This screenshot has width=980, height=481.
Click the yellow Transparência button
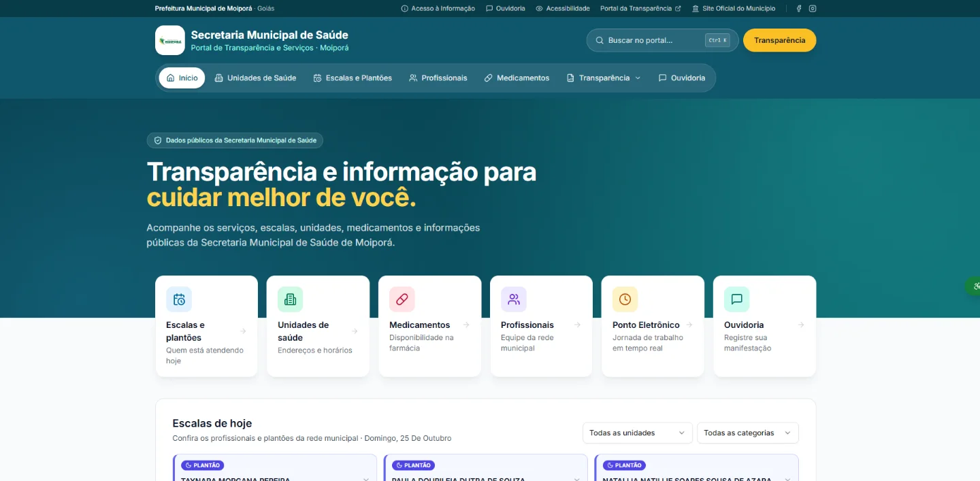coord(780,40)
